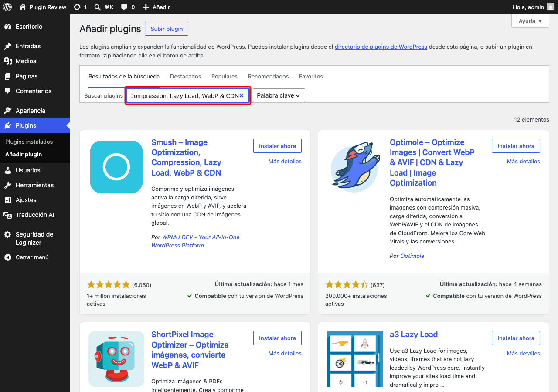Collapse the sidebar with Cerrar menú arrow
Viewport: 558px width, 392px height.
coord(8,257)
